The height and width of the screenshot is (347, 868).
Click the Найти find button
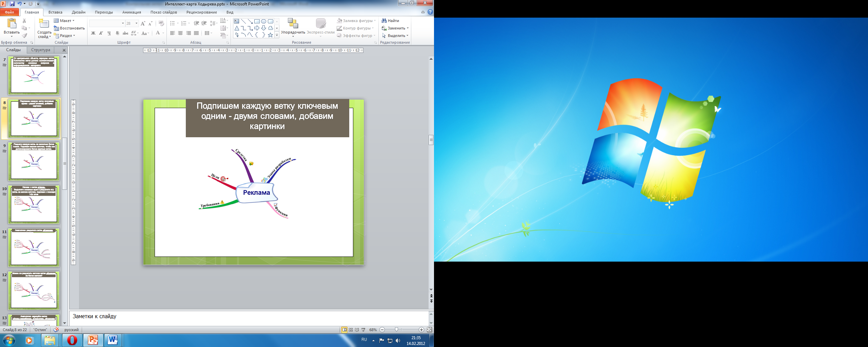[x=390, y=21]
